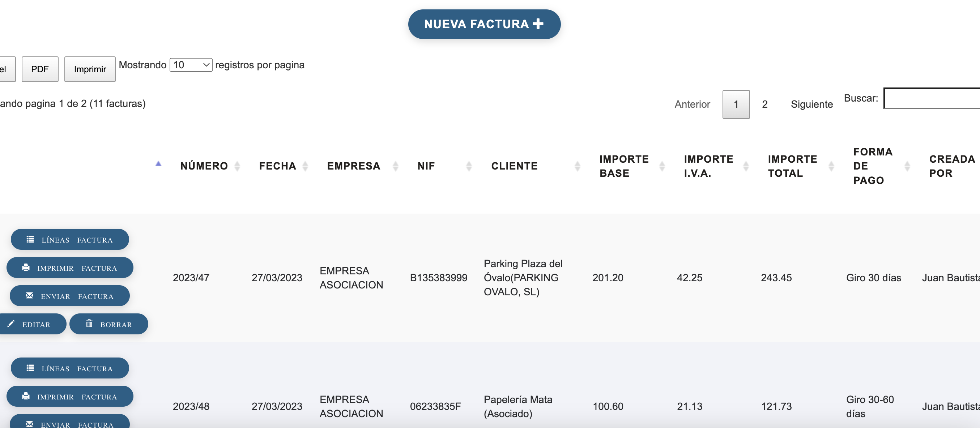Screen dimensions: 980x428
Task: Click pencil icon on Editar button
Action: pyautogui.click(x=11, y=324)
